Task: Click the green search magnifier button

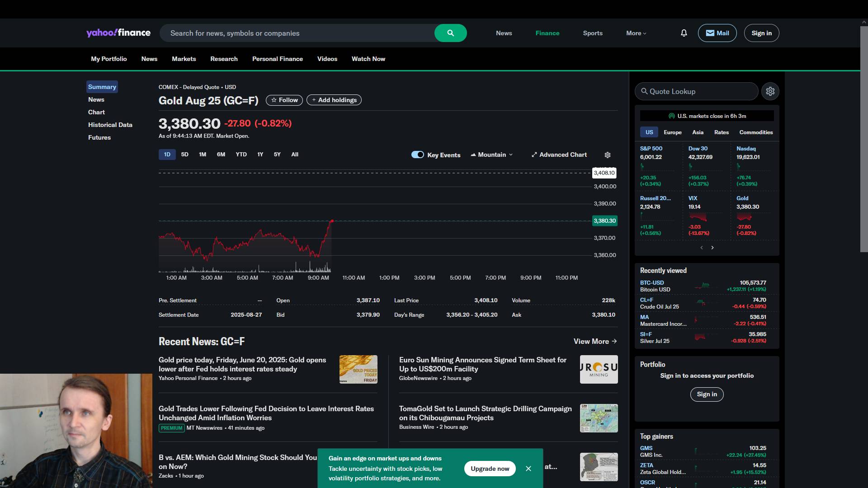Action: click(x=450, y=33)
